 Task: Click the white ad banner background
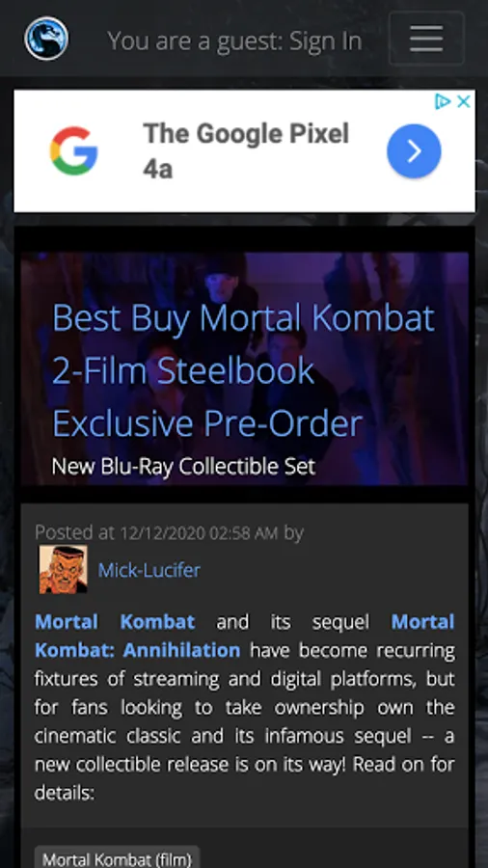pyautogui.click(x=245, y=151)
